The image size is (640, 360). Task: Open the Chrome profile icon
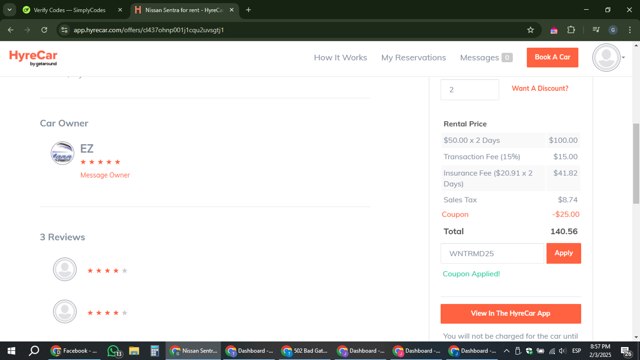pos(613,30)
